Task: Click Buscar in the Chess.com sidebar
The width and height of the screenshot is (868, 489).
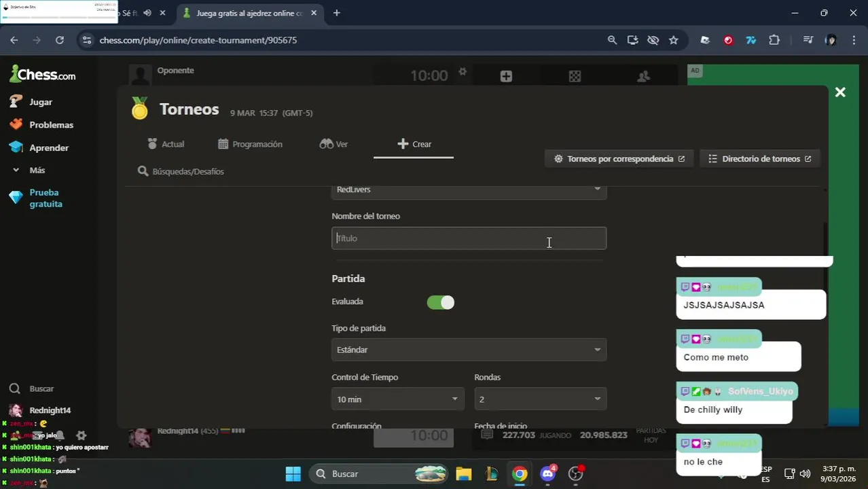Action: click(31, 388)
